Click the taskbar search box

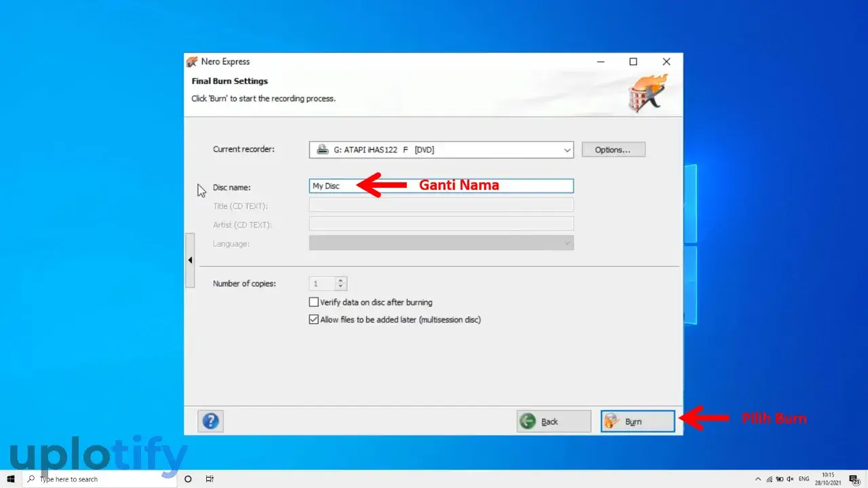100,479
